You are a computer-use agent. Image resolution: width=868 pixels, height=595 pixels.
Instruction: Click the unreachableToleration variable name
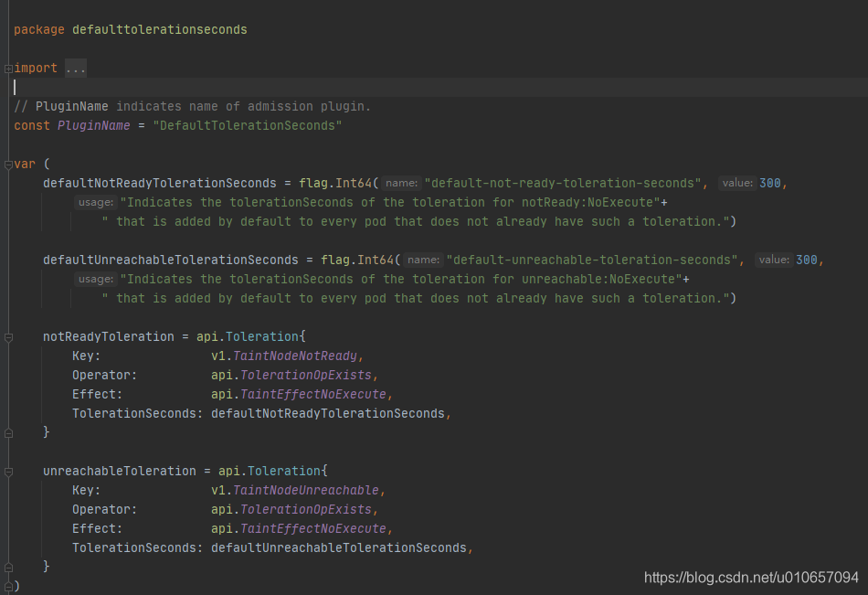coord(120,471)
